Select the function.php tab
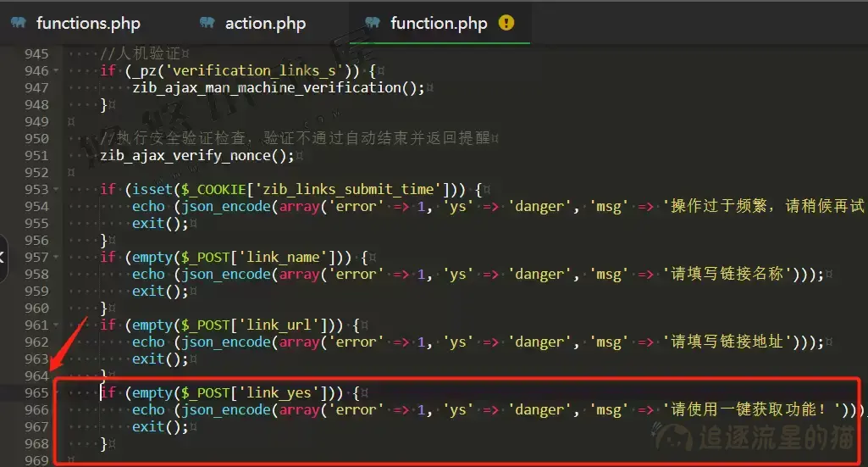Screen dimensions: 868x467 point(438,23)
